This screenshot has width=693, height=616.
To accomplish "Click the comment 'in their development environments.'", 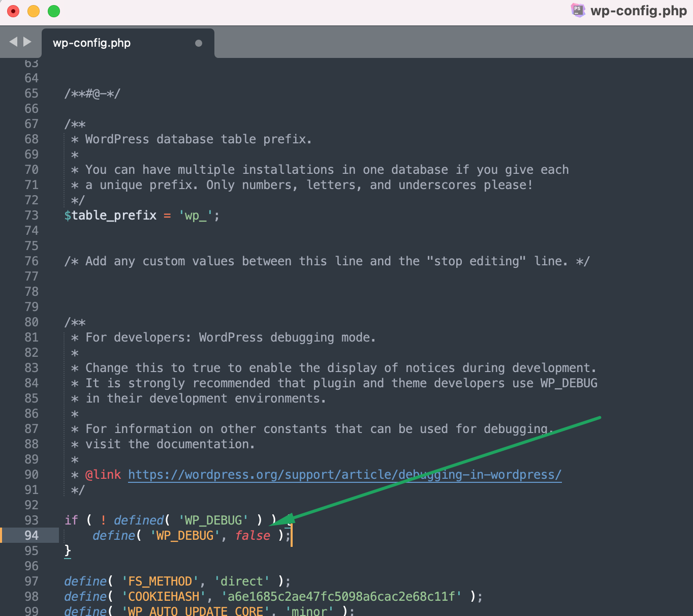I will pyautogui.click(x=206, y=398).
